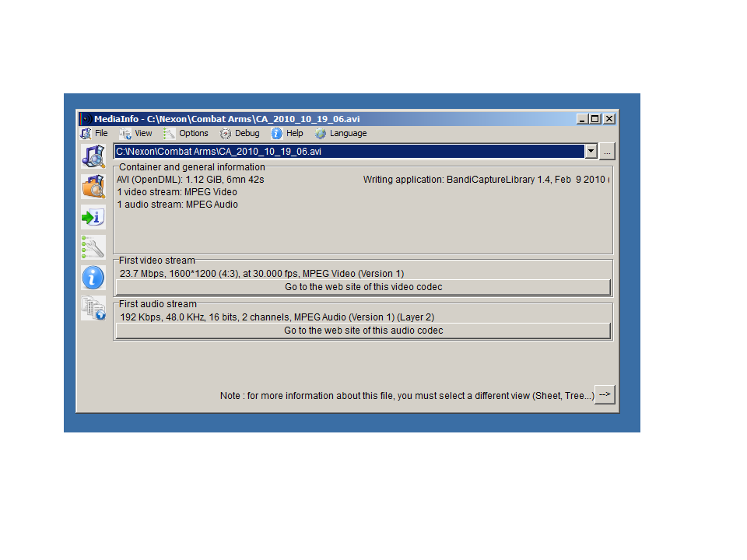Screen dimensions: 747x560
Task: Open the Language menu
Action: click(341, 133)
